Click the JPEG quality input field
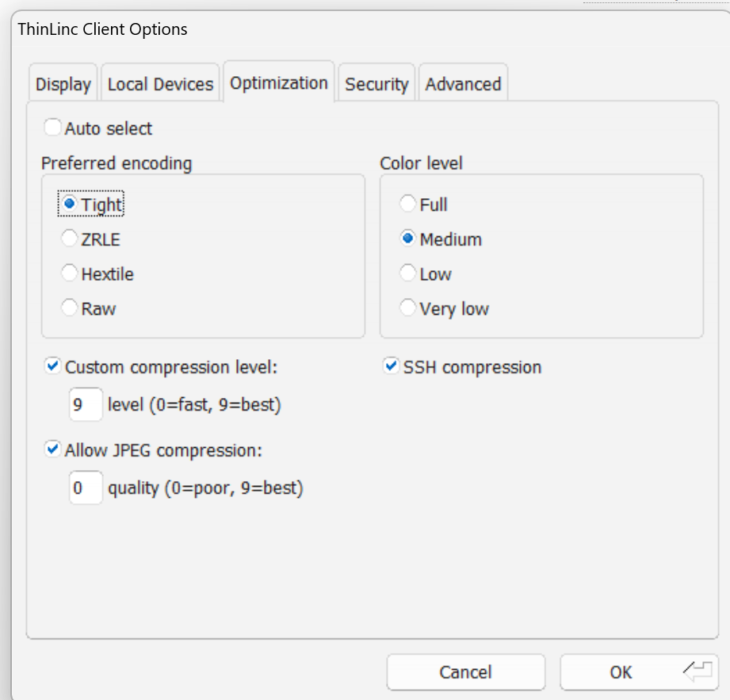 pyautogui.click(x=85, y=488)
